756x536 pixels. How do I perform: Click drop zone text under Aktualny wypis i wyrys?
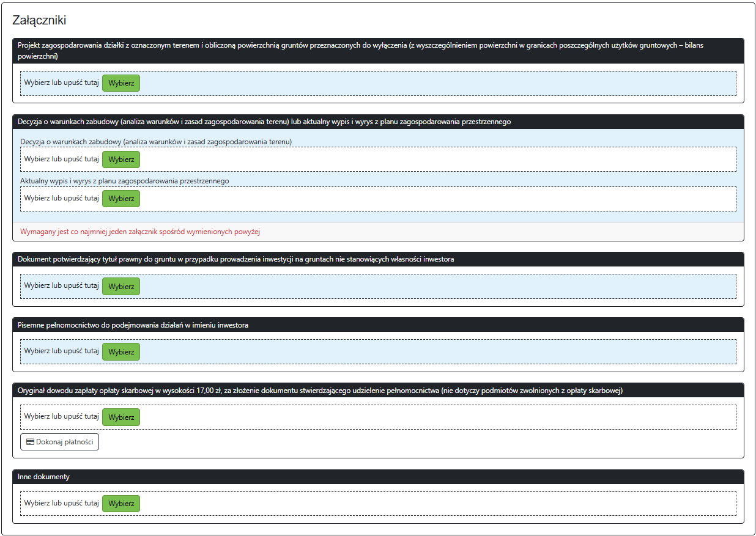click(x=61, y=198)
